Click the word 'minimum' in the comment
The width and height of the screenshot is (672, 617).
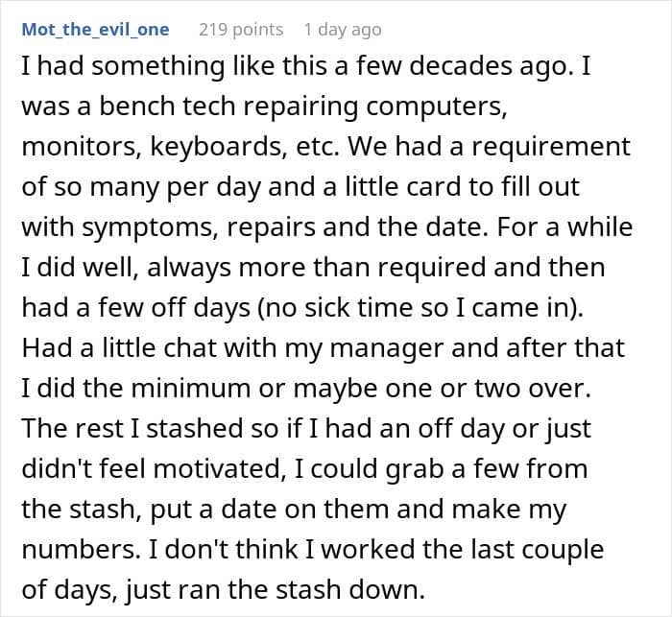pos(191,388)
